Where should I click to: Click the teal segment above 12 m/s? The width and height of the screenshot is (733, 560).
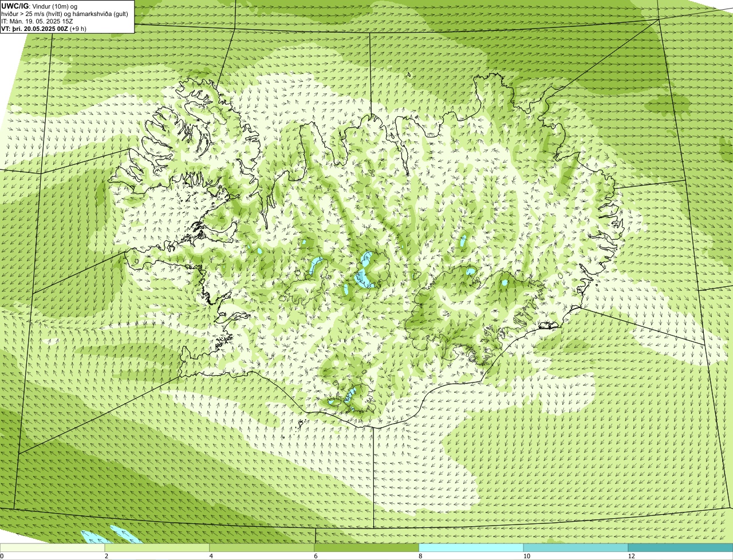[x=680, y=547]
